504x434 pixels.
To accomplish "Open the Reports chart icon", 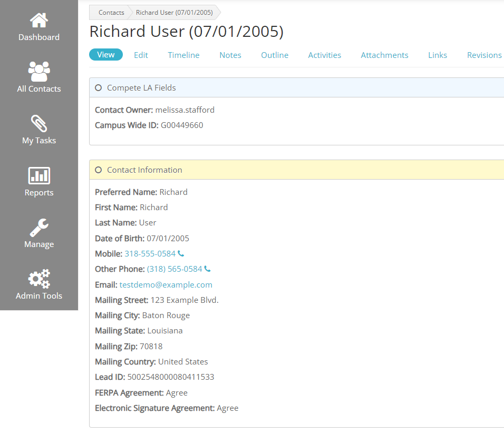I will 39,175.
